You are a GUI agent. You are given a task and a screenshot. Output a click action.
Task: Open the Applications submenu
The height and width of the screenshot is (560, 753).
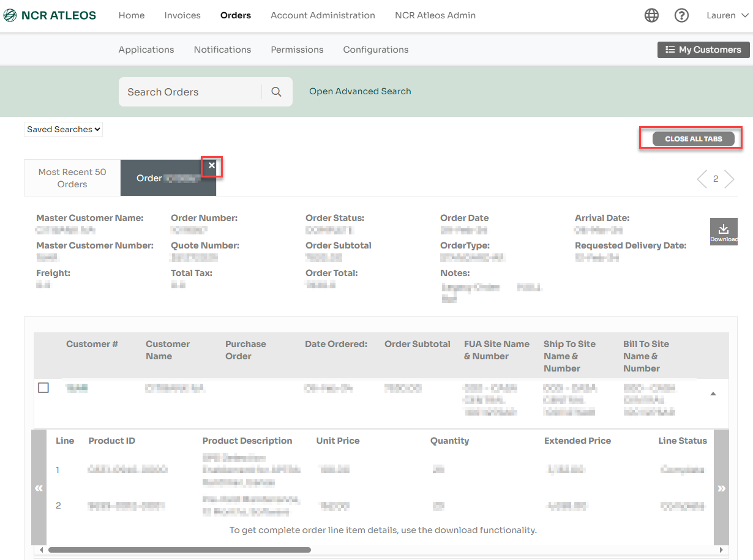pos(146,50)
